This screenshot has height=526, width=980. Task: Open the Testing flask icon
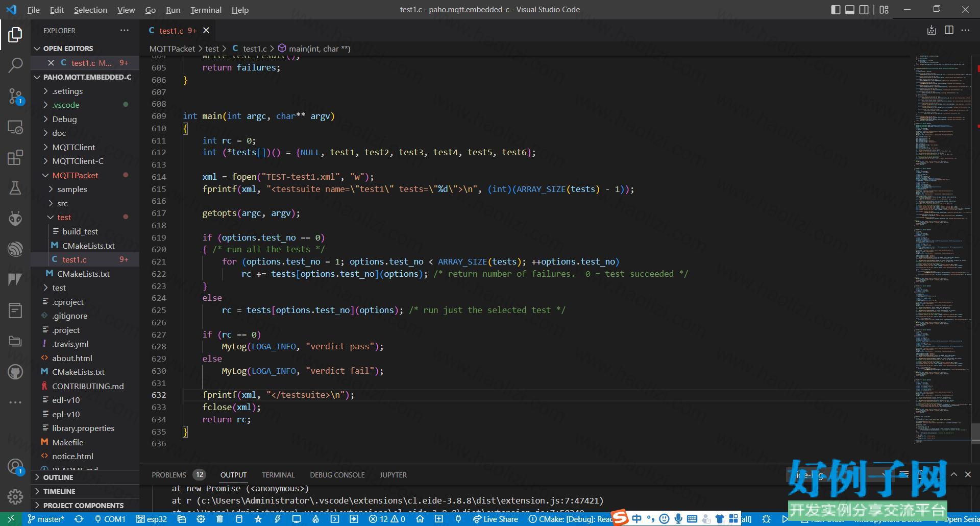(15, 188)
